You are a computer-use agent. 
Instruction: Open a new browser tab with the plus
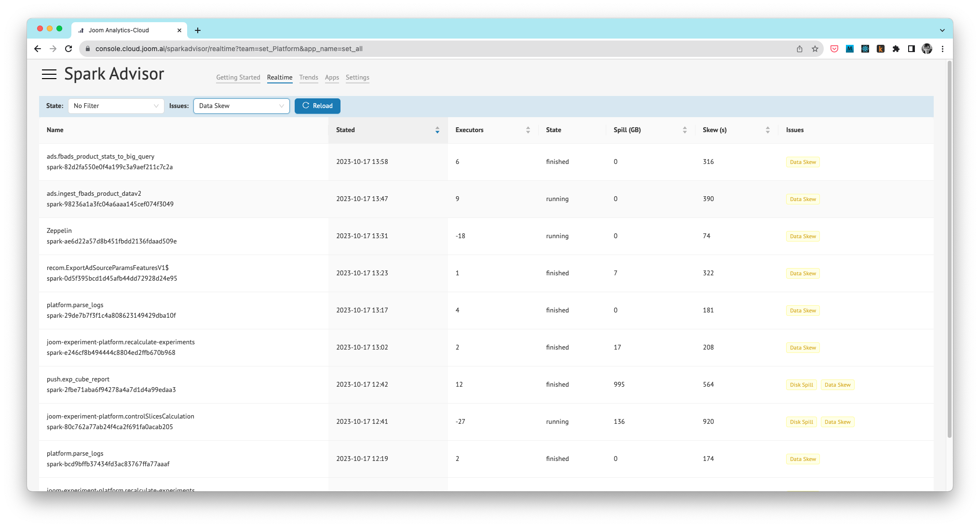tap(198, 30)
